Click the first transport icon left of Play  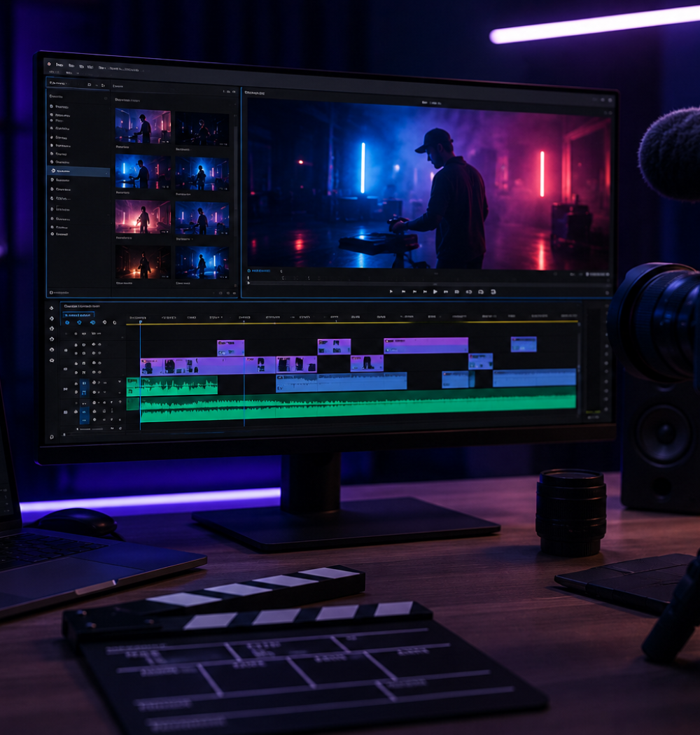point(425,292)
